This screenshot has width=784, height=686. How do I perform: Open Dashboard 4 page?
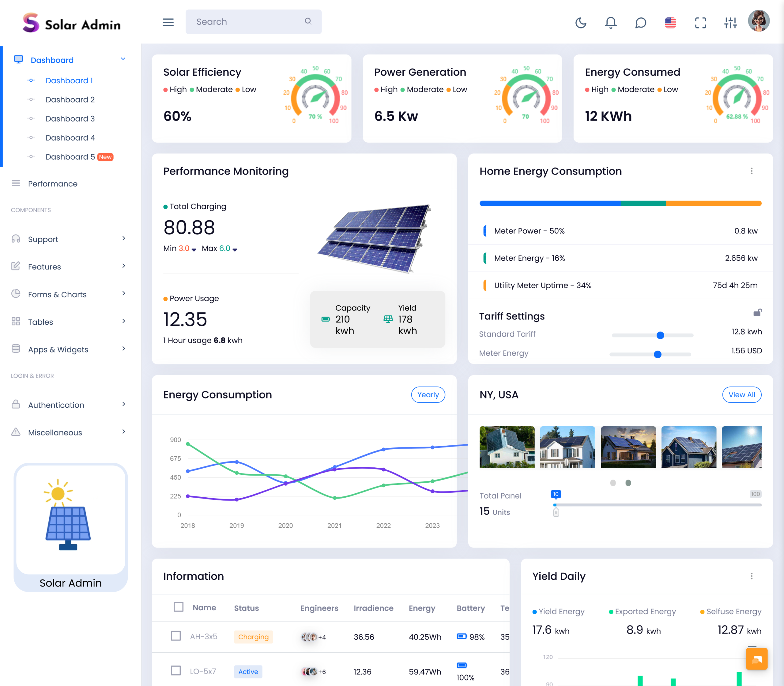click(70, 138)
